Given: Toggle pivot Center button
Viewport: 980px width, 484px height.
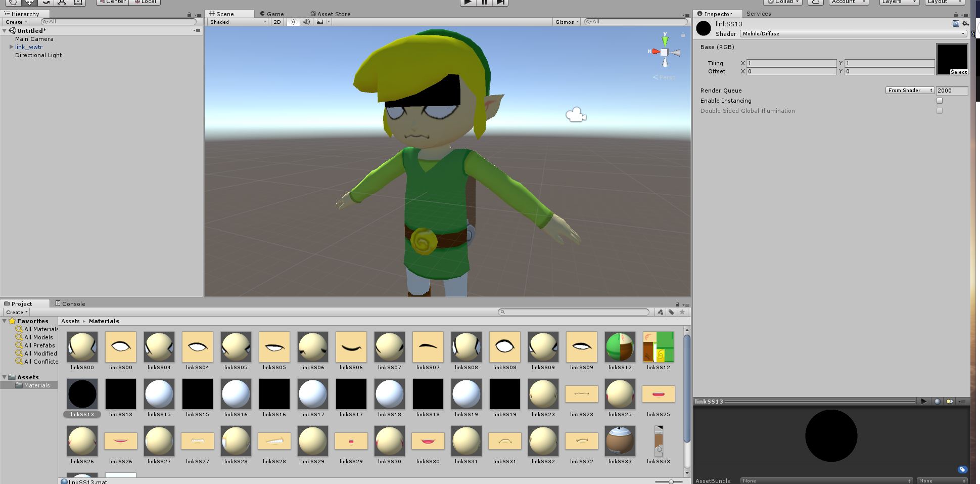Looking at the screenshot, I should [113, 2].
